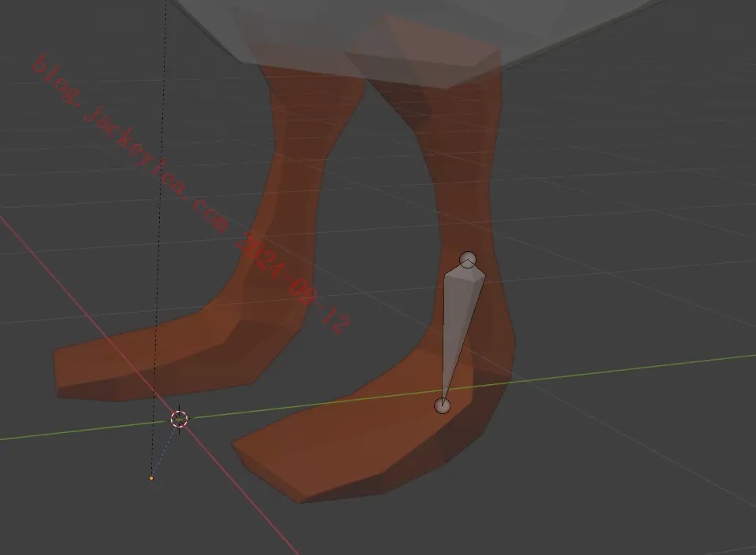The width and height of the screenshot is (756, 555).
Task: Click the bone's upper tail joint sphere
Action: [x=468, y=260]
